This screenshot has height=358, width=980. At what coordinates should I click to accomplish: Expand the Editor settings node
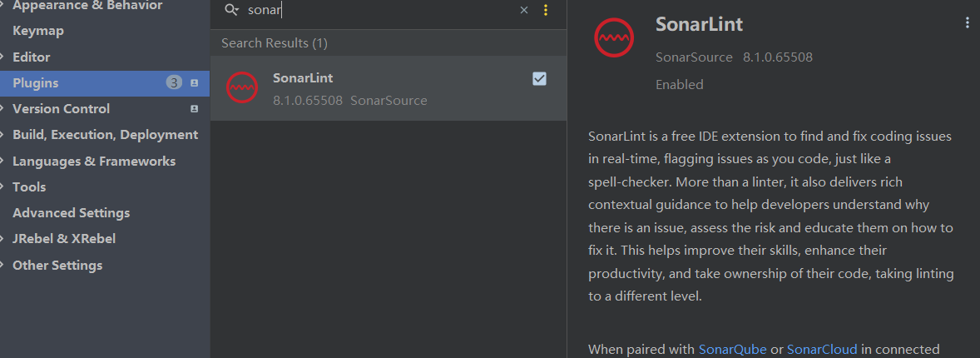3,57
